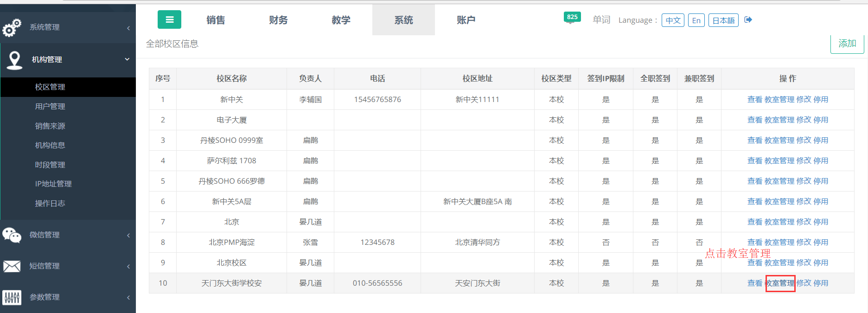Viewport: 868px width, 313px height.
Task: Click the address 北京清华同方
Action: 478,243
